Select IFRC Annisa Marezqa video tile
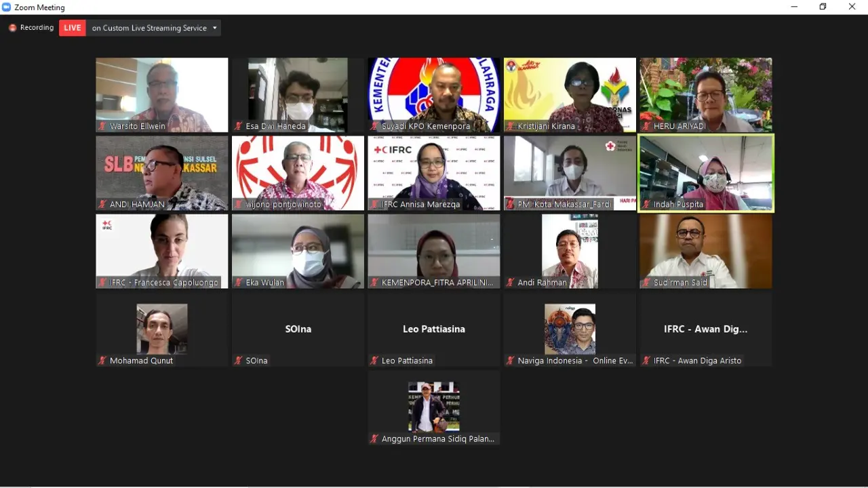Viewport: 868px width, 488px height. [434, 173]
